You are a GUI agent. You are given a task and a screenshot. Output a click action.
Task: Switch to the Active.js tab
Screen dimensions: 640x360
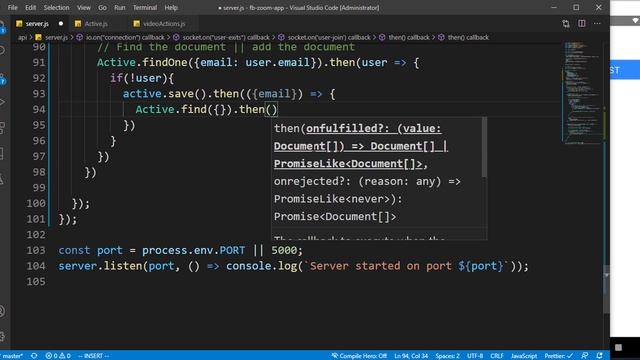pos(96,24)
